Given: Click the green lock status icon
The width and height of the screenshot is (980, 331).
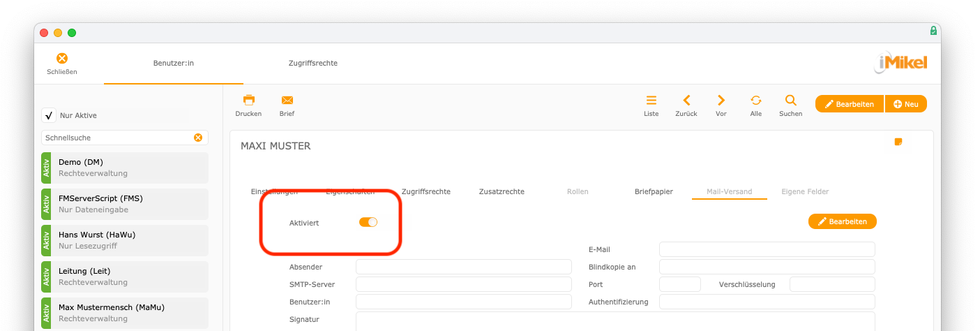Looking at the screenshot, I should pyautogui.click(x=933, y=31).
